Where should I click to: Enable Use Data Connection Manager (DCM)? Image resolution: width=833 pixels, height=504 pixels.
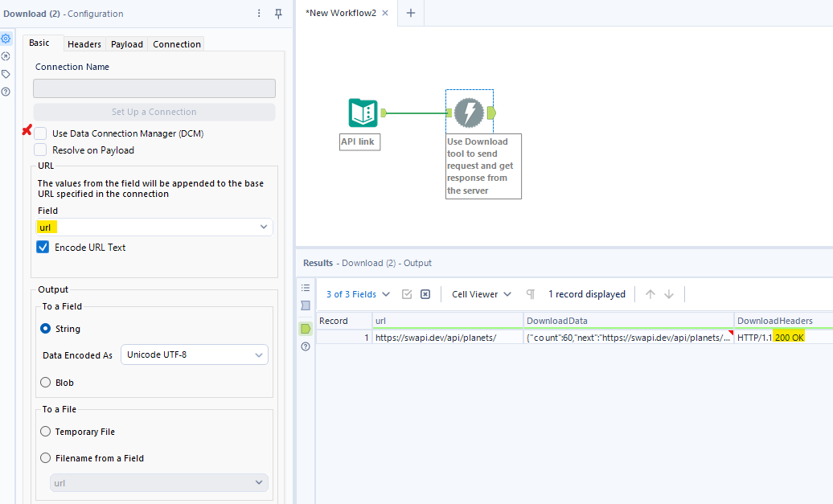coord(40,133)
